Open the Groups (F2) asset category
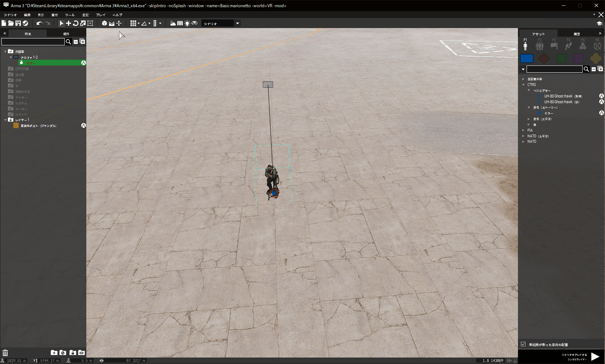Viewport: 605px width, 364px height. coord(540,45)
